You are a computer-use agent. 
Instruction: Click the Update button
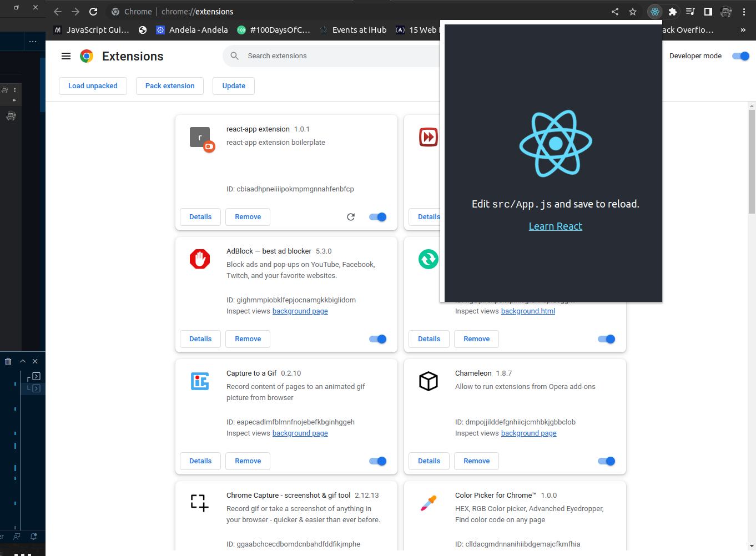pyautogui.click(x=234, y=86)
